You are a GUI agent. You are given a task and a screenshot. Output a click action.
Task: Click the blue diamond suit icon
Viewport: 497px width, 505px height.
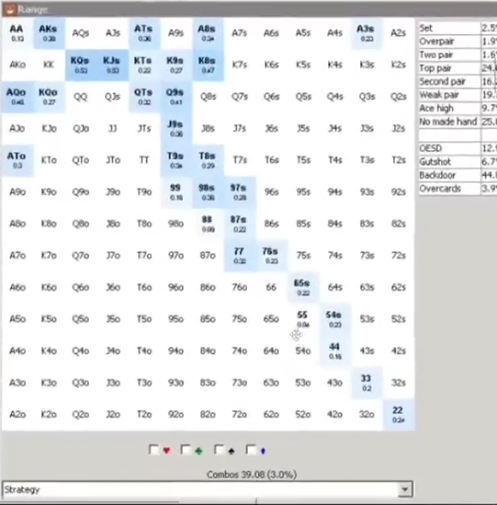[263, 451]
